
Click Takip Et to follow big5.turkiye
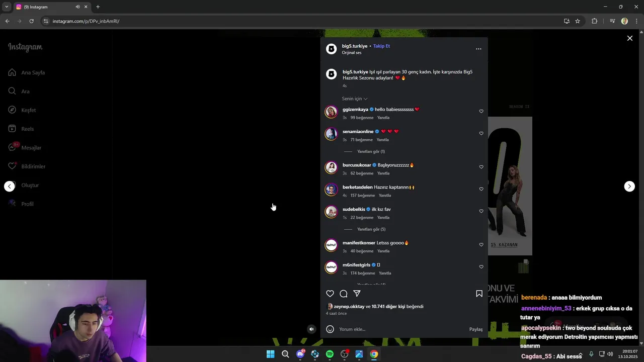[381, 46]
